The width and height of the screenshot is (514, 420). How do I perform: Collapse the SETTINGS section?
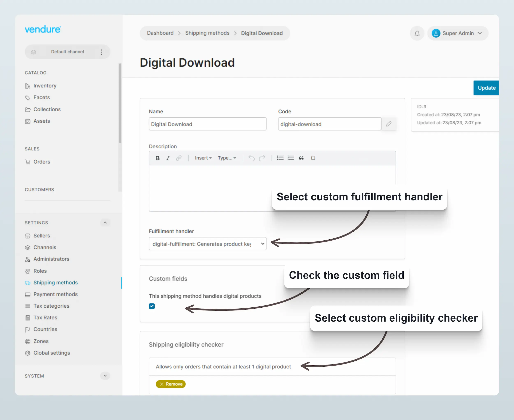(x=105, y=223)
